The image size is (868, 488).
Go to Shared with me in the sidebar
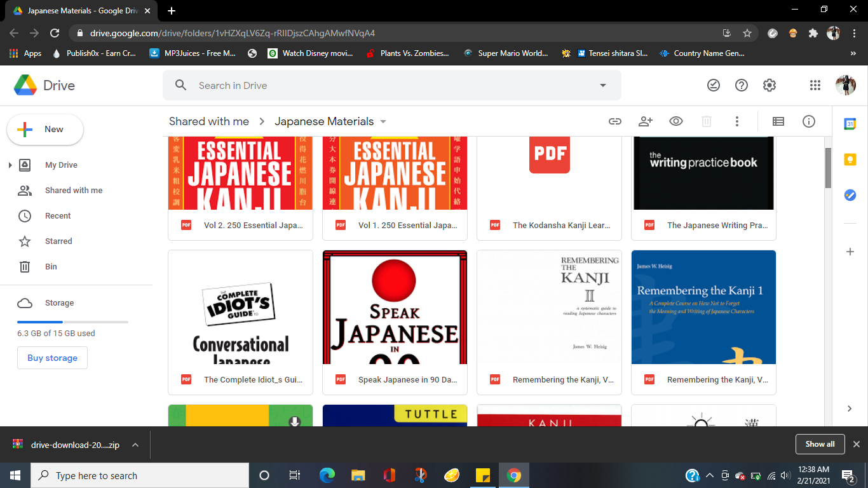74,191
